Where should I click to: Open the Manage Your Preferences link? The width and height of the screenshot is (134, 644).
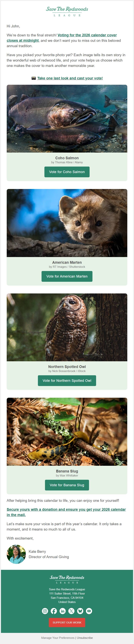pos(58,638)
